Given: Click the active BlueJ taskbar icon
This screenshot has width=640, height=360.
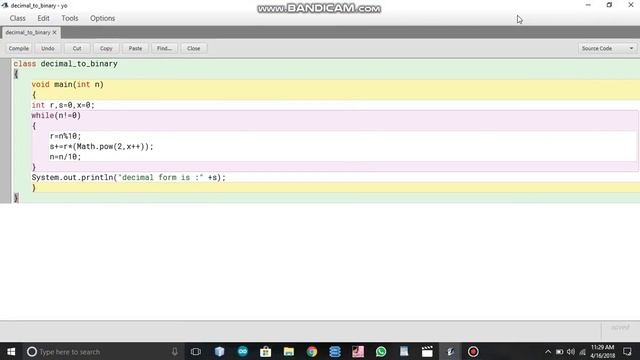Looking at the screenshot, I should tap(450, 351).
